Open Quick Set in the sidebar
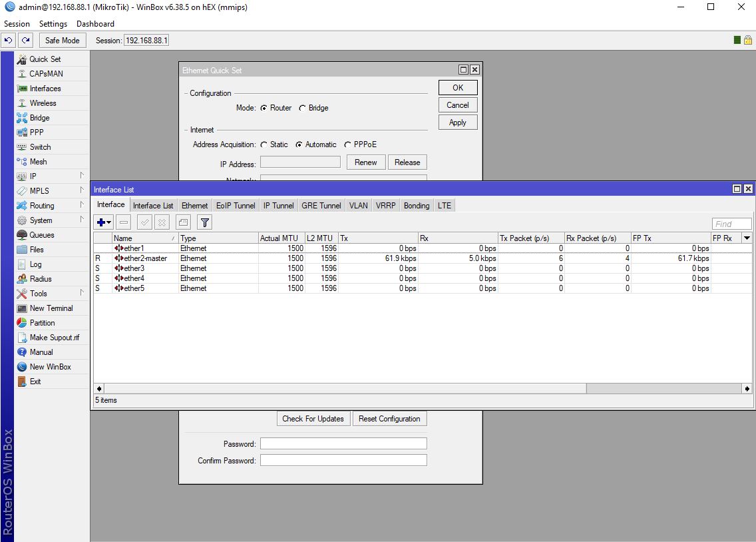The width and height of the screenshot is (756, 542). (45, 59)
